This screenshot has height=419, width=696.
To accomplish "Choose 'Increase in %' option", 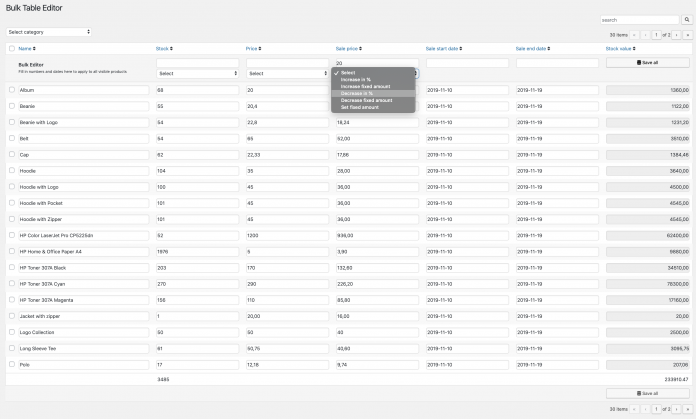I will (x=373, y=79).
